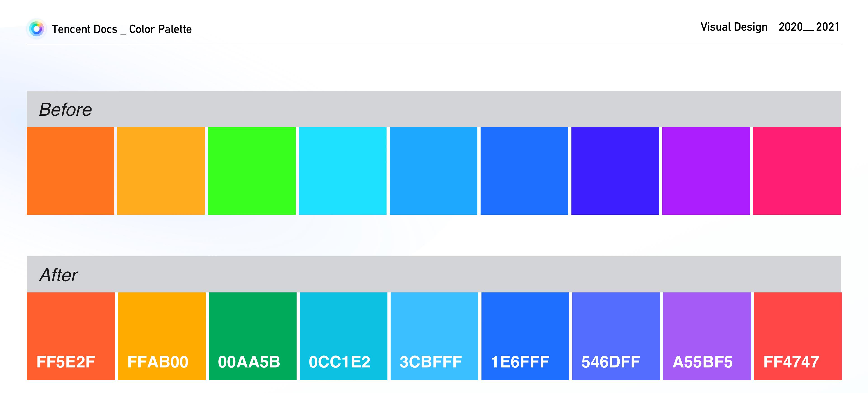Click the 'Visual Design' header text

734,27
